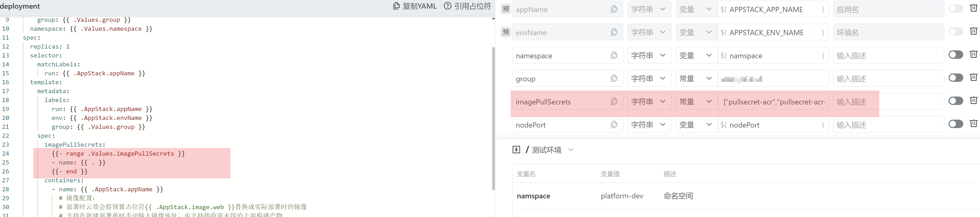This screenshot has width=980, height=217.
Task: Edit the pullsecret-acr constant value field
Action: (x=773, y=102)
